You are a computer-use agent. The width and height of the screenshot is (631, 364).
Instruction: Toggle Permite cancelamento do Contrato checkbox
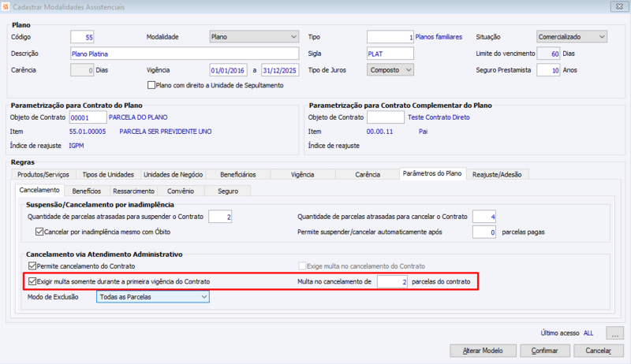tap(32, 266)
